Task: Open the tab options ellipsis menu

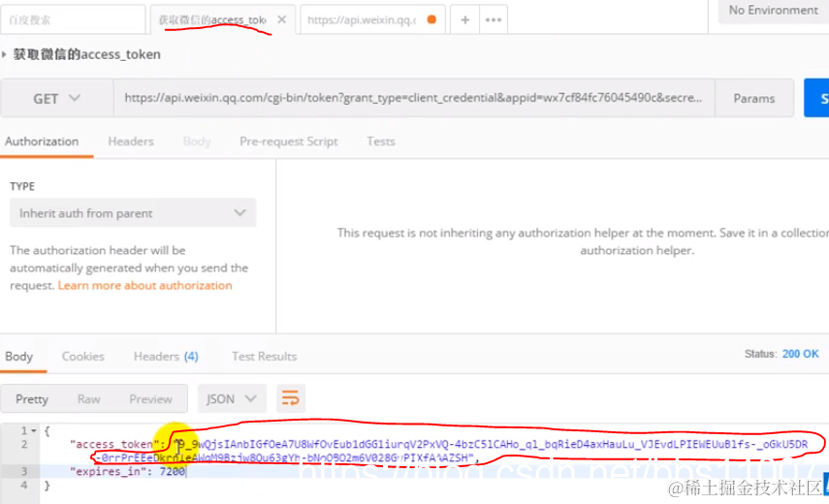Action: (x=494, y=19)
